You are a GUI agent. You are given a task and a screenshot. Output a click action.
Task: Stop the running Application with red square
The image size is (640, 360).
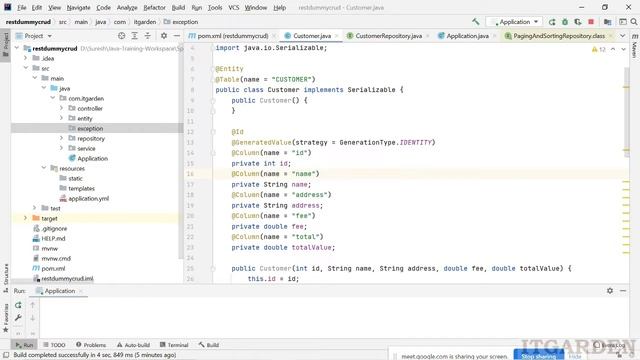(591, 22)
